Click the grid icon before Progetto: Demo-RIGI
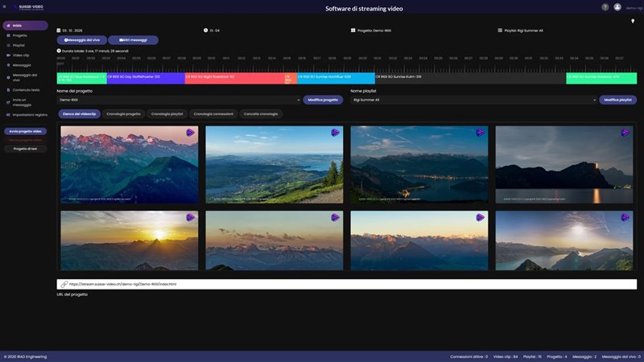 pos(353,31)
